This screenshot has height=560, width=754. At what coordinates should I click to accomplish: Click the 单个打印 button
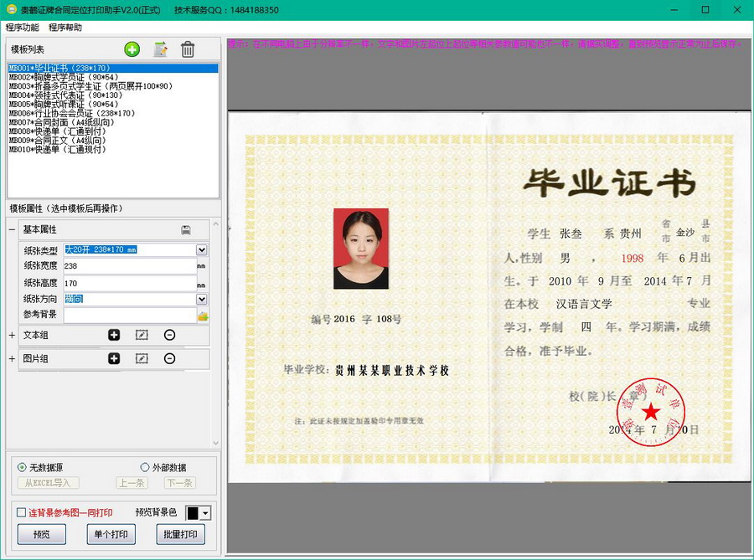pos(111,534)
